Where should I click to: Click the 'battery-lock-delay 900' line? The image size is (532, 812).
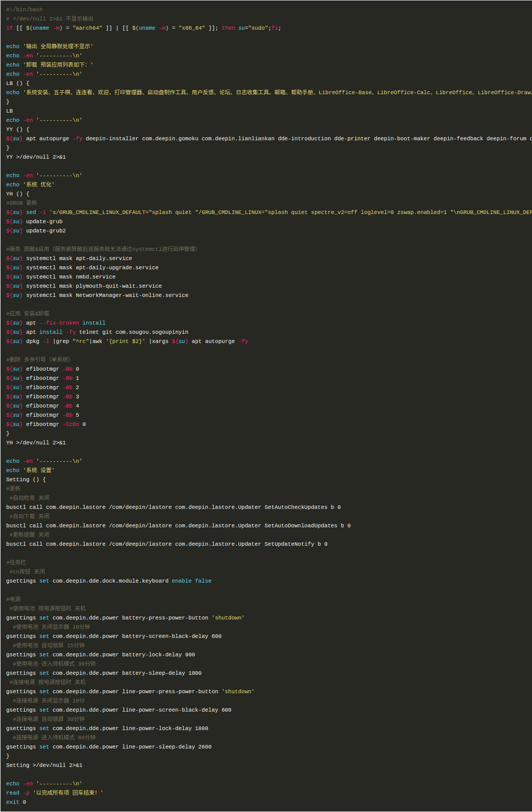pos(101,655)
